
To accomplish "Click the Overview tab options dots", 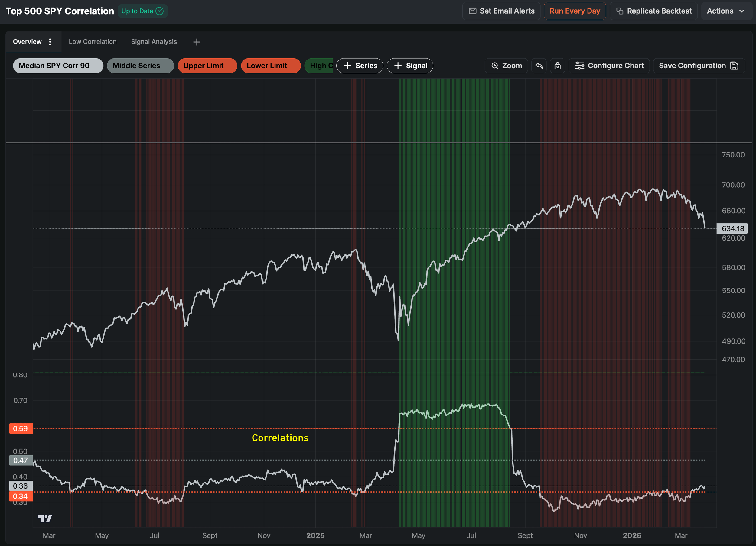I will [50, 42].
